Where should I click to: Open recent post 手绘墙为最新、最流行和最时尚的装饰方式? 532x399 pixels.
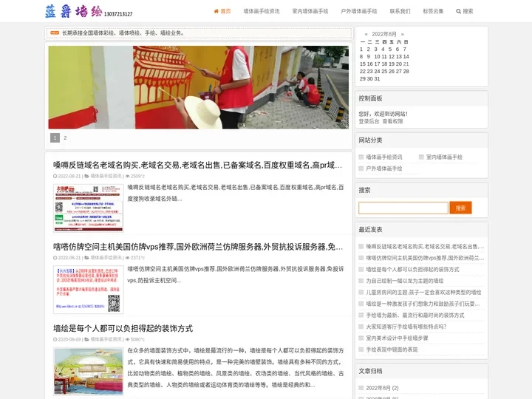coord(415,316)
